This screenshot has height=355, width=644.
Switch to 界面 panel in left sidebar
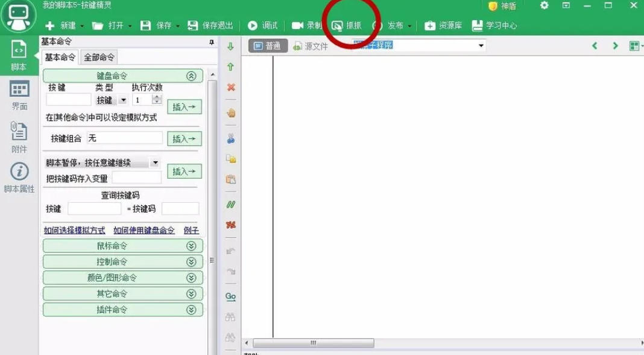coord(19,94)
